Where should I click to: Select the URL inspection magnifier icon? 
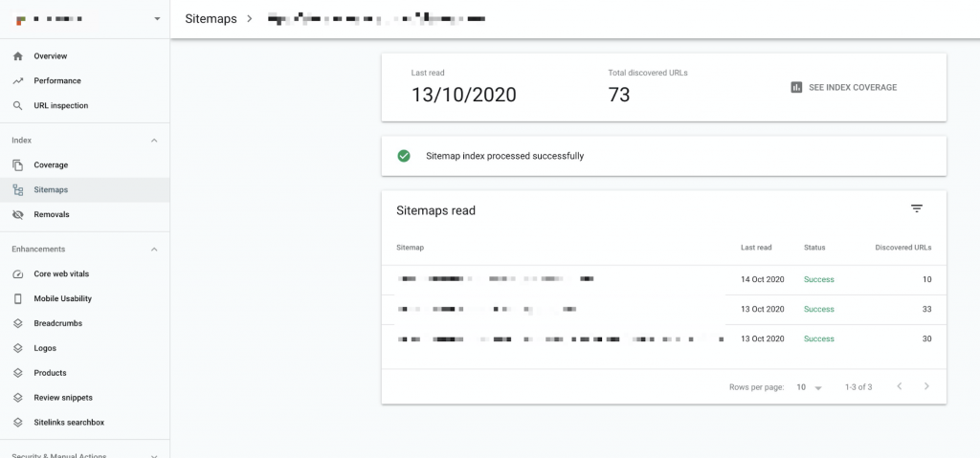18,105
